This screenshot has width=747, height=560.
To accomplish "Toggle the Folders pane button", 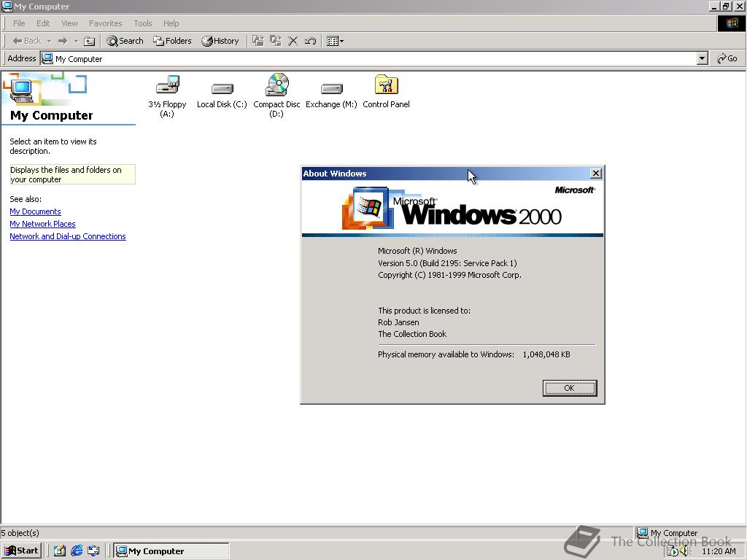I will tap(172, 41).
